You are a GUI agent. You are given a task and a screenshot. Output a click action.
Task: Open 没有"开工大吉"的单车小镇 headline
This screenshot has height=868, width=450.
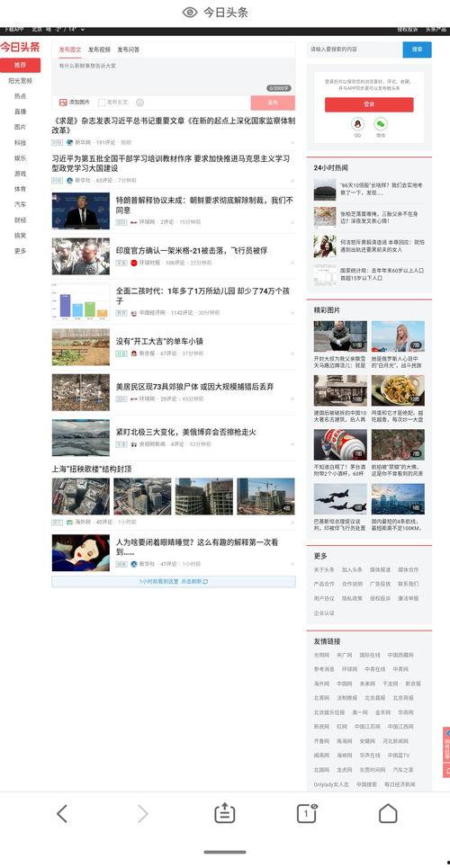point(159,342)
